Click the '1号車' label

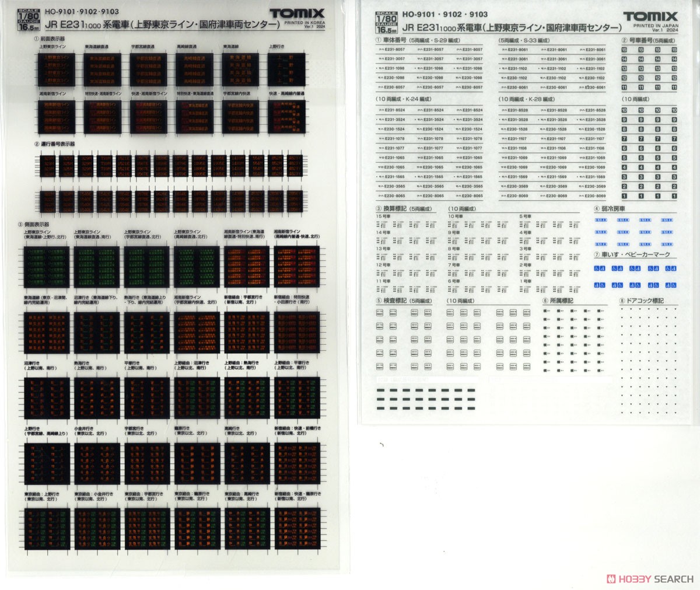click(525, 281)
